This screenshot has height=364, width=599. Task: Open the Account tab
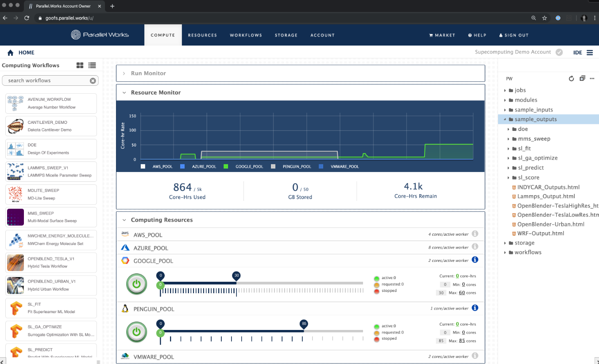322,35
